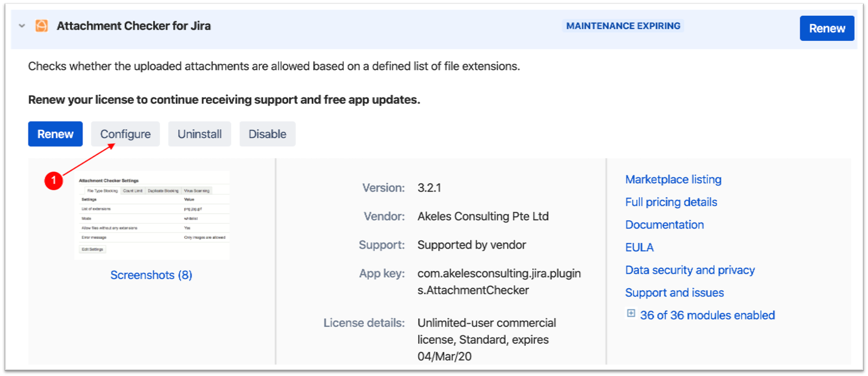The image size is (868, 376).
Task: Go to Support and issues
Action: [674, 293]
